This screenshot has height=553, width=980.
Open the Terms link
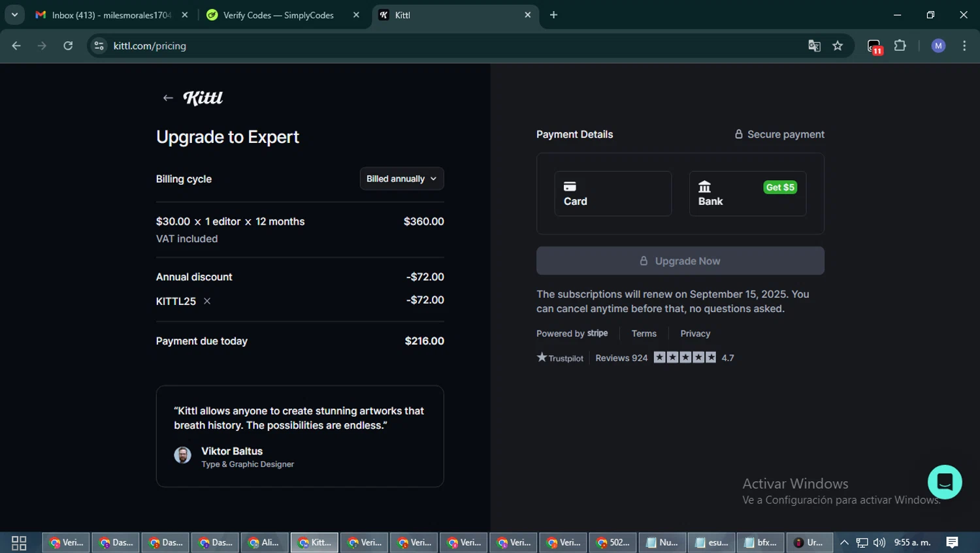[644, 334]
